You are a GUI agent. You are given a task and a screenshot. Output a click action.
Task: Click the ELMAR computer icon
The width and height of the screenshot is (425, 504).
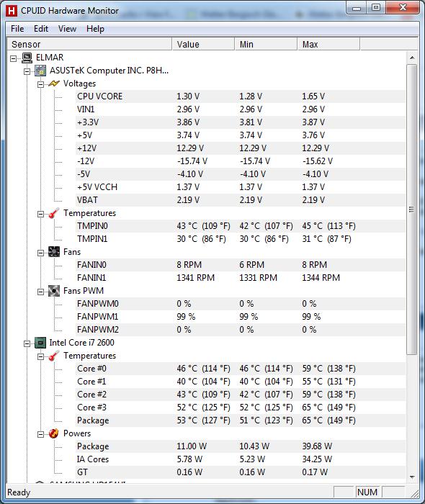click(27, 58)
